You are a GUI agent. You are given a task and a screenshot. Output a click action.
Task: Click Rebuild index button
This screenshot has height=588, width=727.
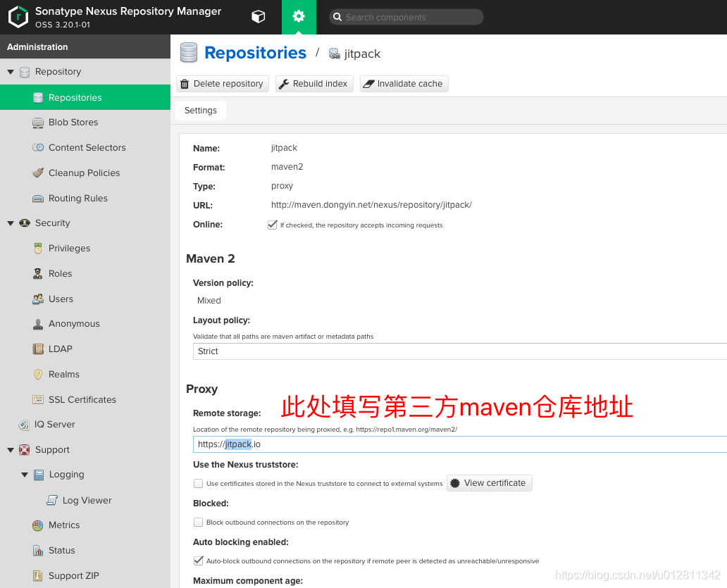pos(314,84)
